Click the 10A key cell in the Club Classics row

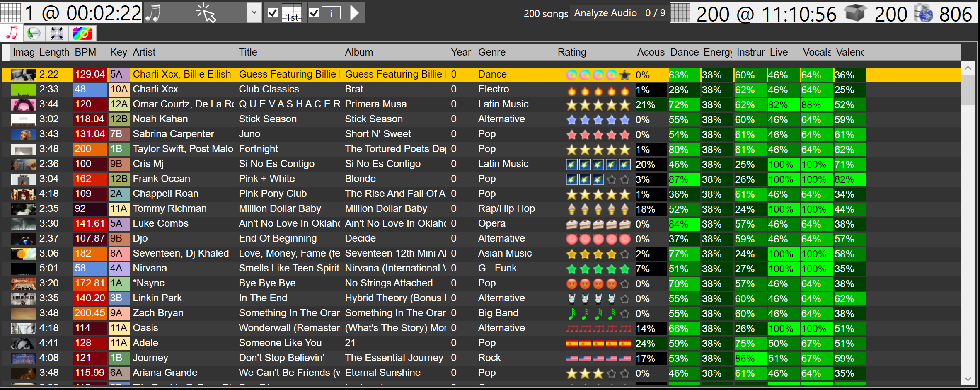(x=119, y=90)
